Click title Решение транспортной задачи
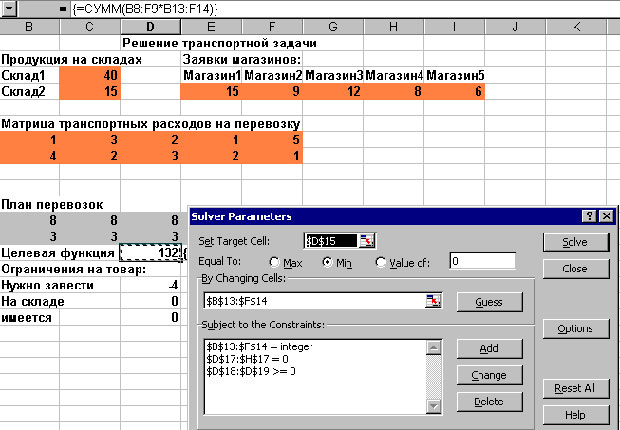620x430 pixels. coord(219,43)
